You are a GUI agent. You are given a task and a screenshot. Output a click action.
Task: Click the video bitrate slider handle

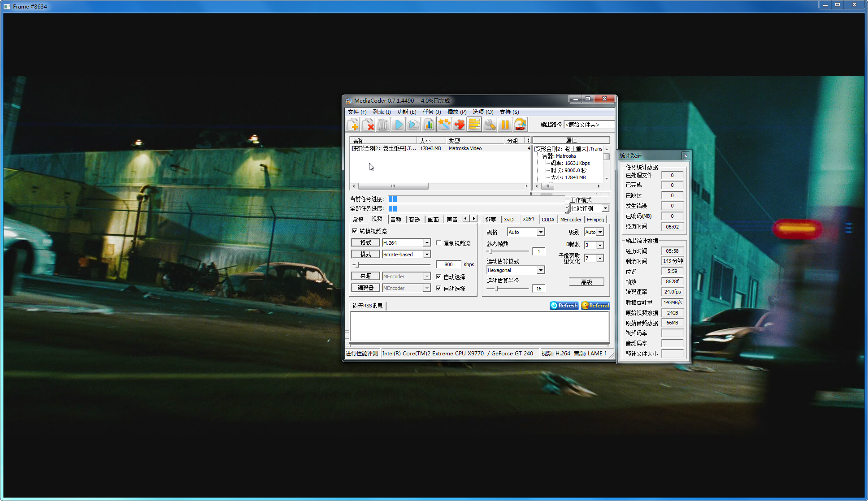pyautogui.click(x=357, y=265)
